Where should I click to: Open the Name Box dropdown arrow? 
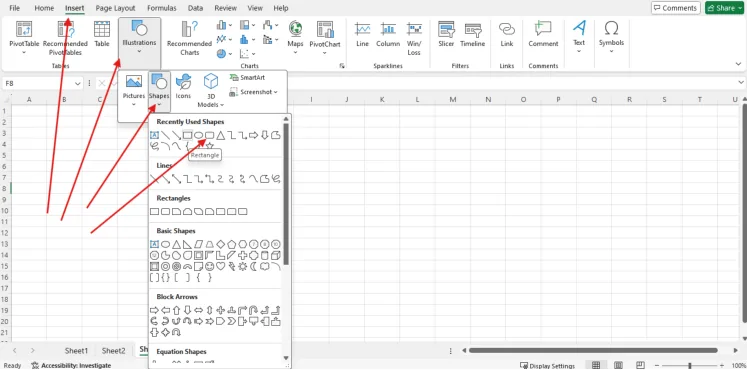(78, 83)
